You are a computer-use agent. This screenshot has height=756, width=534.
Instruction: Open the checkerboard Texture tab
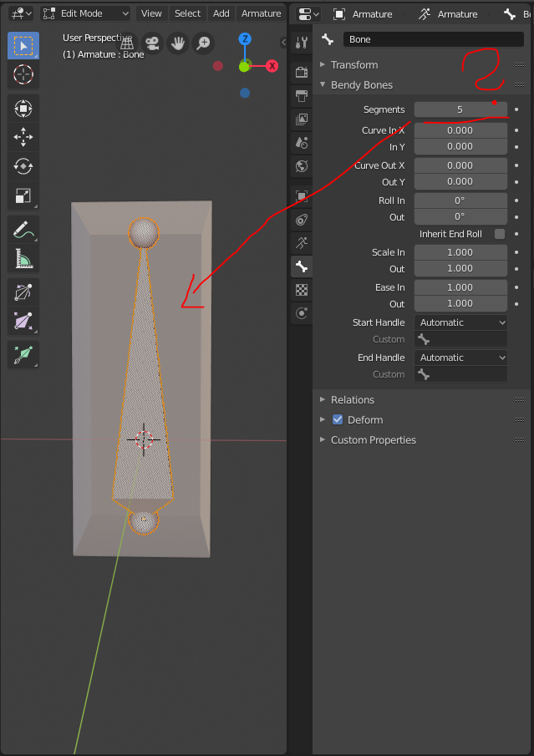(302, 290)
